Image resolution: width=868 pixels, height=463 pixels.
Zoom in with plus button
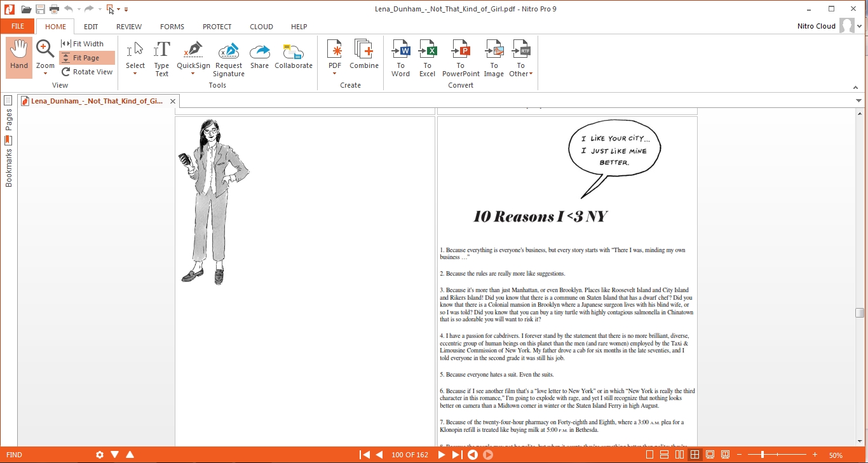(x=815, y=455)
